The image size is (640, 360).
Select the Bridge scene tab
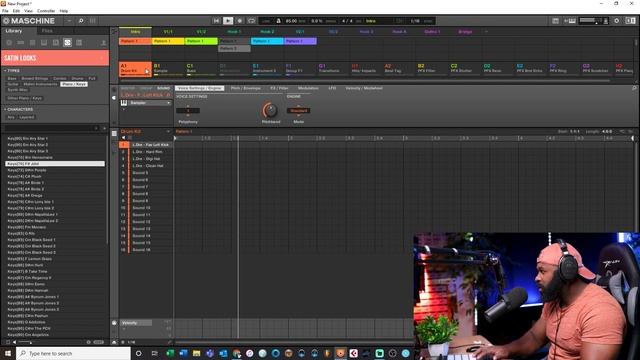465,31
